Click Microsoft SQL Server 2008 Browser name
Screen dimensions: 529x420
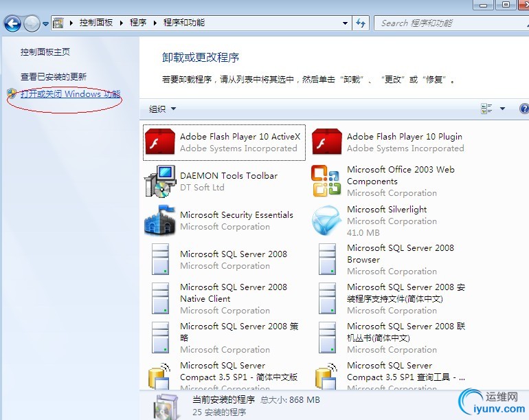tap(401, 254)
